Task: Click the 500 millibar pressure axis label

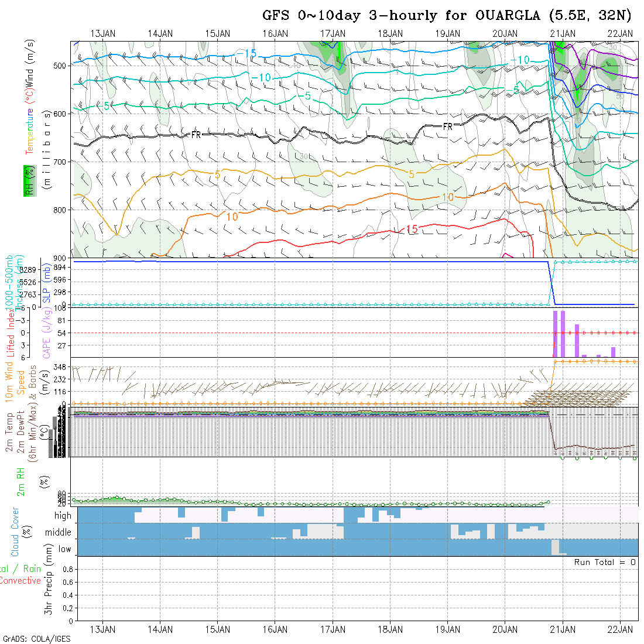Action: [60, 66]
